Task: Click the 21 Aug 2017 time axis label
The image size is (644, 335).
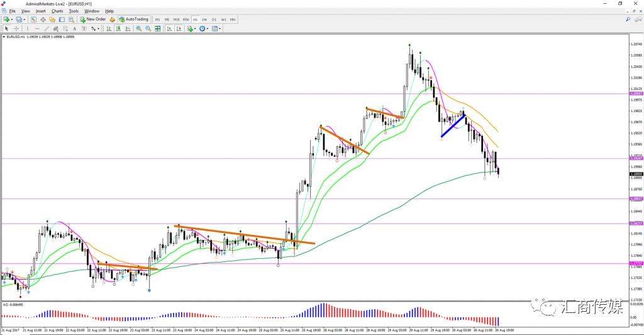Action: click(11, 330)
